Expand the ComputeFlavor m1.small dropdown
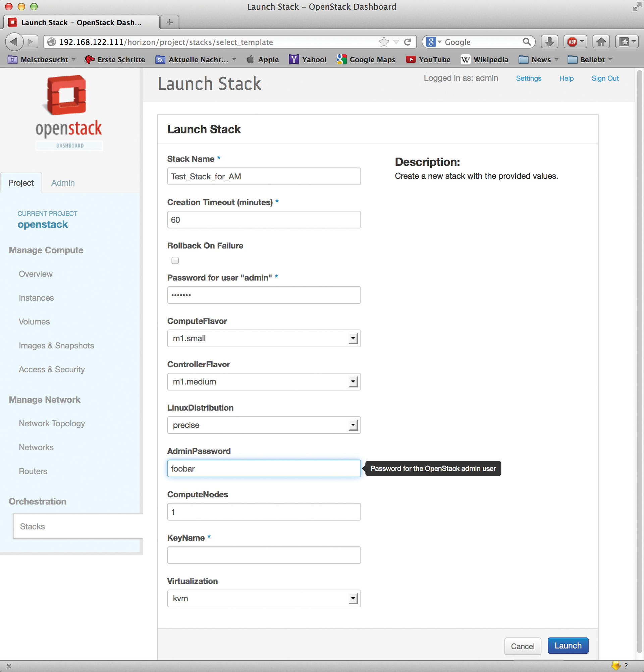 click(264, 339)
